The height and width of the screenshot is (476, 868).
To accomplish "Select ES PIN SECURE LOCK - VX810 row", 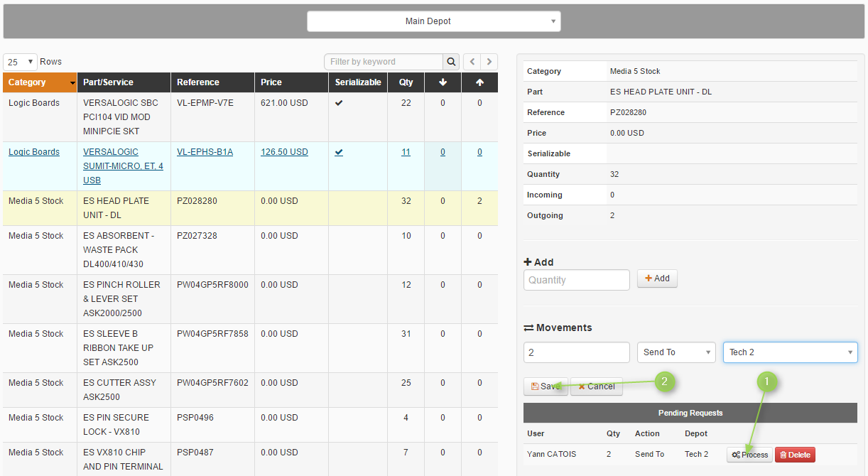I will tap(250, 425).
